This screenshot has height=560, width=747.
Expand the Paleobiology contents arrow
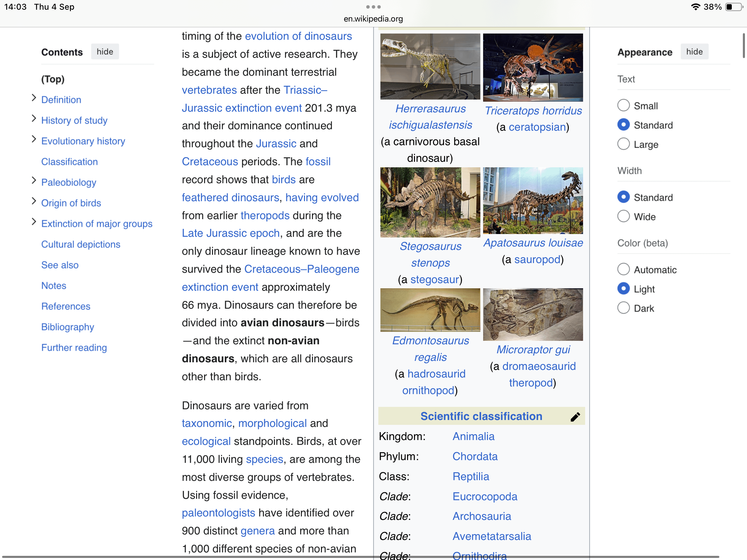[x=34, y=180]
